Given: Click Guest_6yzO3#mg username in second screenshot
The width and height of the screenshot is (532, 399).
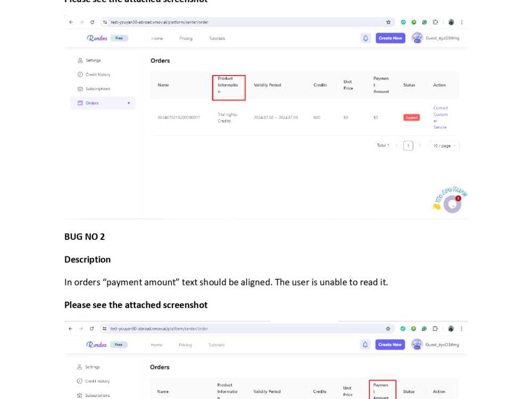Looking at the screenshot, I should [442, 344].
